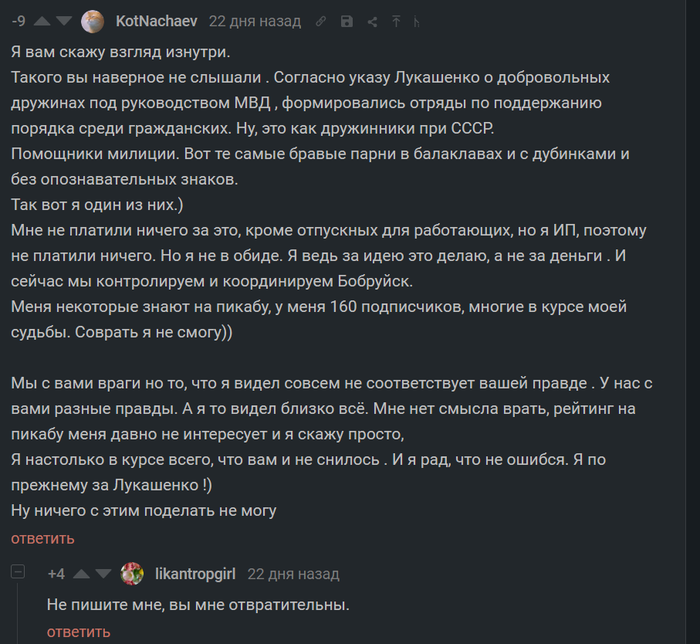Downvote likantropgirl's reply
700x644 pixels.
pyautogui.click(x=102, y=574)
